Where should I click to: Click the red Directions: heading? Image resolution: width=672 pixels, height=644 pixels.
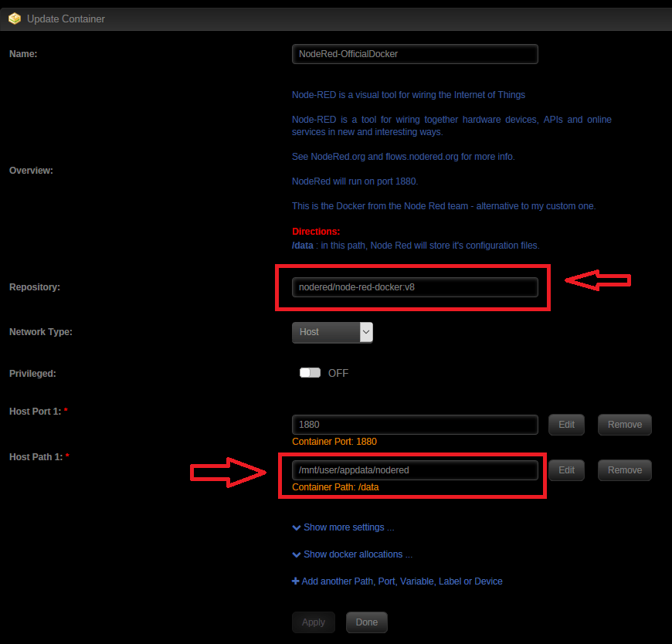coord(316,232)
